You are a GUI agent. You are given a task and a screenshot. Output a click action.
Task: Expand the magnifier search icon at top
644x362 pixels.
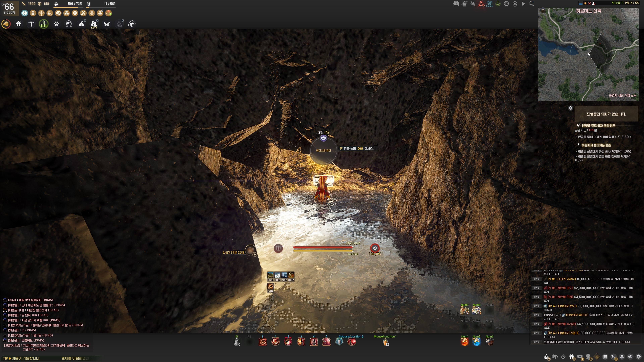(x=531, y=4)
